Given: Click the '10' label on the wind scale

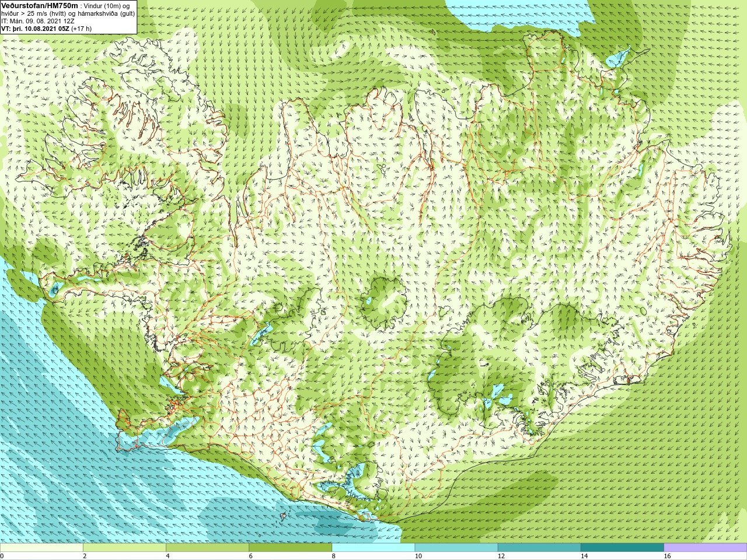Looking at the screenshot, I should click(418, 556).
